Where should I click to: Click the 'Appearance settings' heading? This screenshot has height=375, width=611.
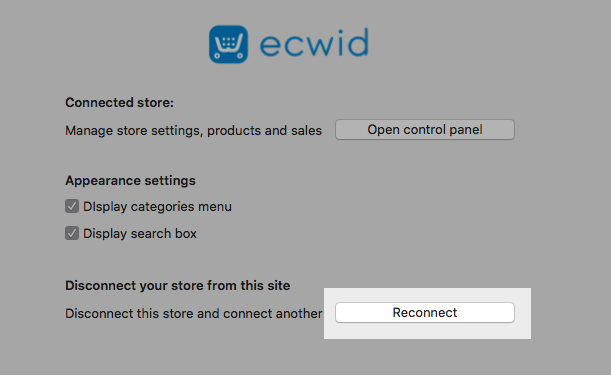[130, 181]
